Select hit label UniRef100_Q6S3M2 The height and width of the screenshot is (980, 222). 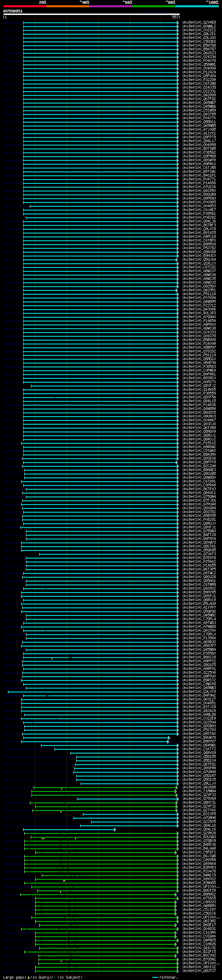point(199,921)
